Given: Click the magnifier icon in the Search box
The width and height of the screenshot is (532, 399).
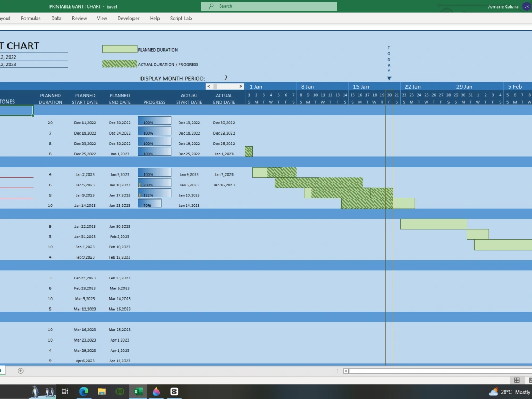Looking at the screenshot, I should pyautogui.click(x=211, y=6).
